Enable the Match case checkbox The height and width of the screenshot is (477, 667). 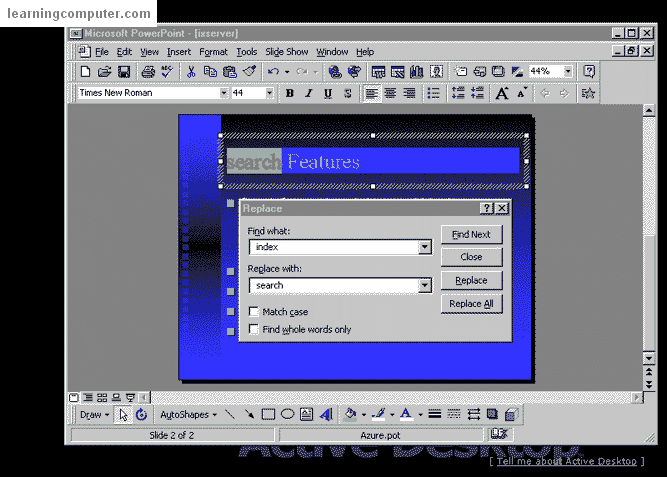click(x=254, y=312)
